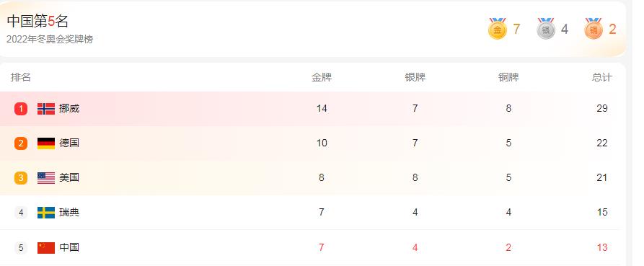Image resolution: width=644 pixels, height=266 pixels.
Task: Click 2022年冬奥会奖牌榜 subtitle text
Action: [50, 40]
